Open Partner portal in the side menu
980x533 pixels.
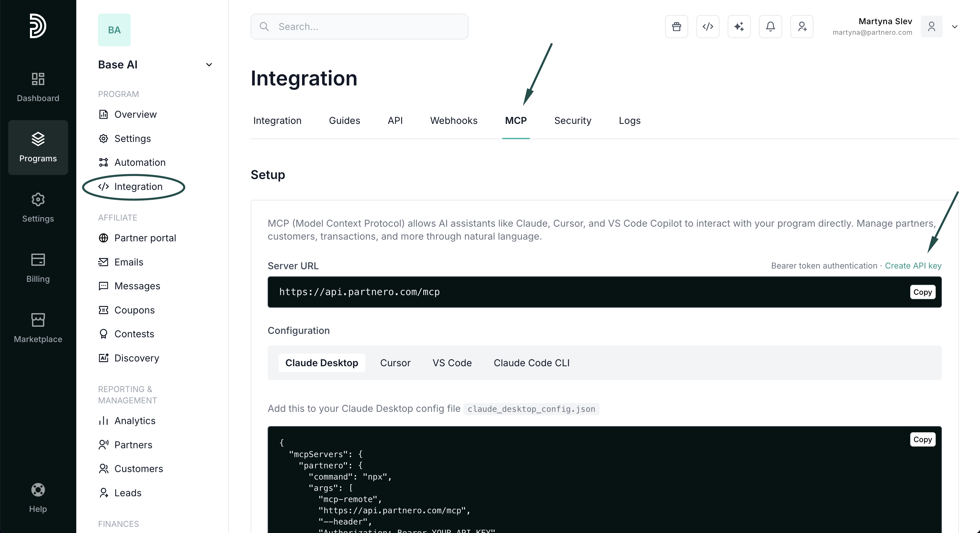(x=145, y=238)
